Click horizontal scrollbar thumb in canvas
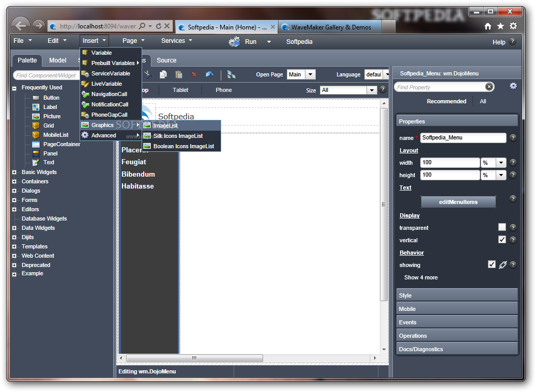Viewport: 536px width, 392px height. (x=194, y=358)
